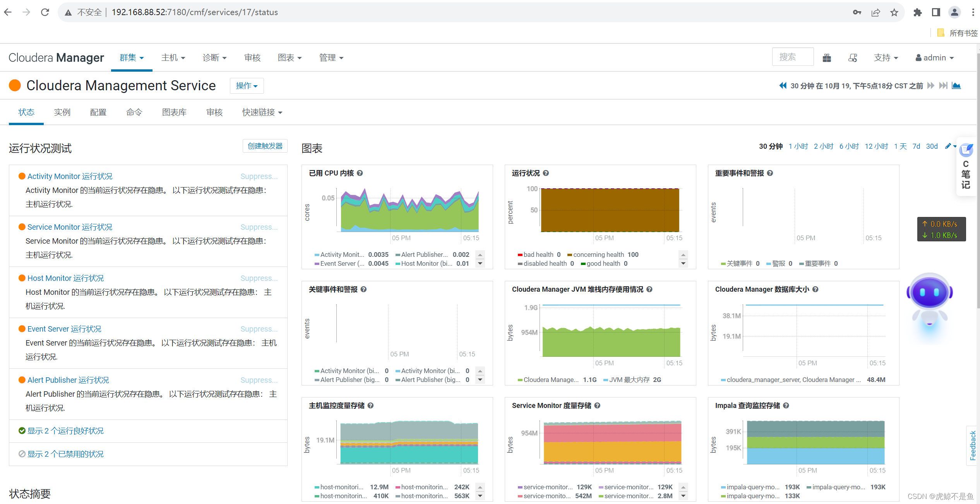Click the rewind time range arrows icon

tap(783, 86)
